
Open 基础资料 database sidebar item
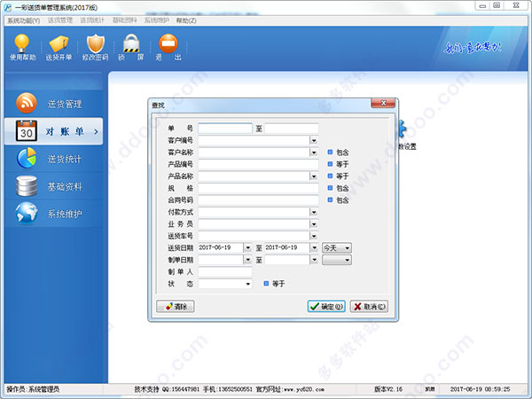53,186
